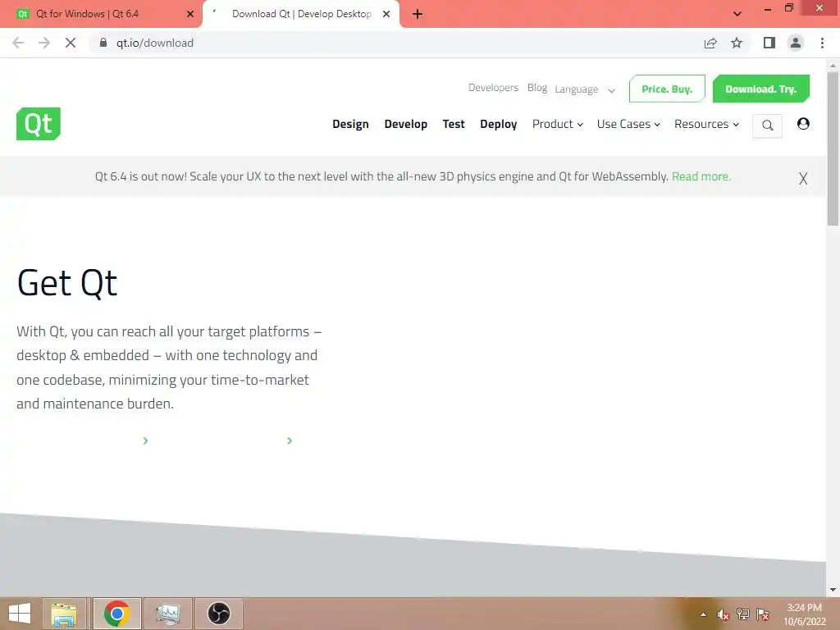Screen dimensions: 840x630
Task: Close the Qt for Windows tab
Action: tap(189, 14)
